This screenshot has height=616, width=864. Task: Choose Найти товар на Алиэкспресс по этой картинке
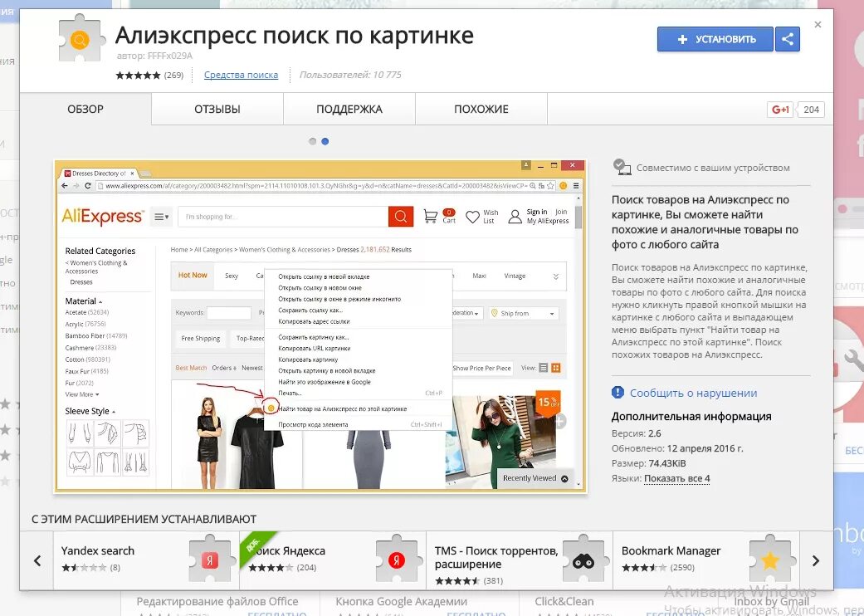click(x=342, y=408)
